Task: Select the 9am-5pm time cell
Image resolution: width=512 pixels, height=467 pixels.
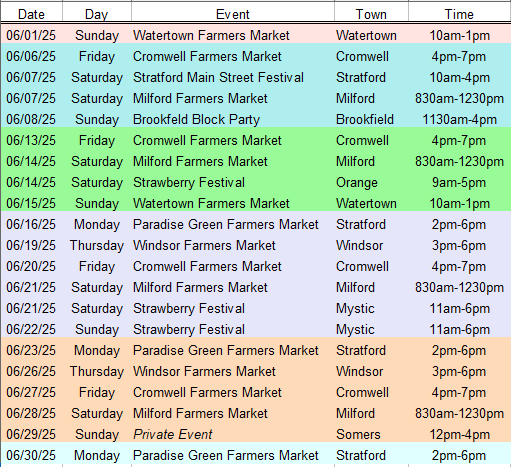Action: [x=459, y=182]
